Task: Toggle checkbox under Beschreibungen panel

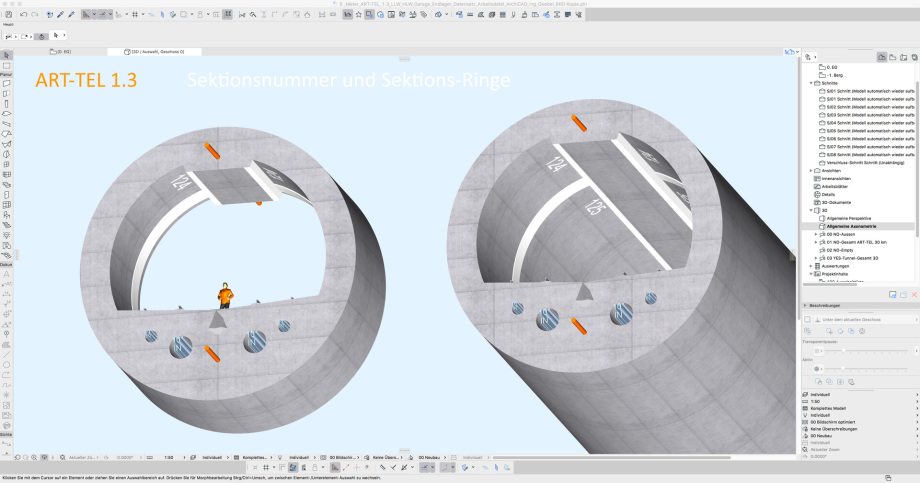Action: 807,319
